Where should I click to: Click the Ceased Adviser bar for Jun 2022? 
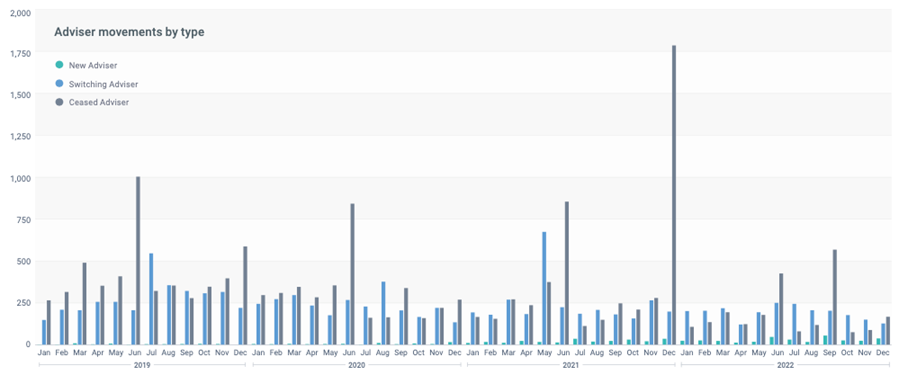781,309
